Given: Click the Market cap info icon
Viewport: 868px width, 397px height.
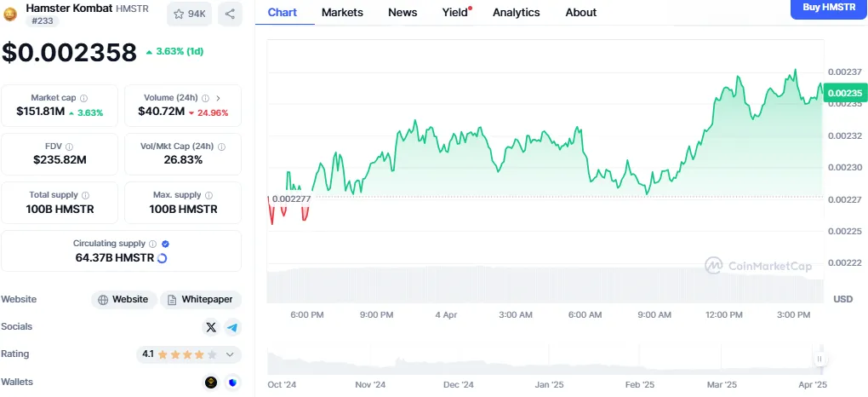Looking at the screenshot, I should 83,99.
